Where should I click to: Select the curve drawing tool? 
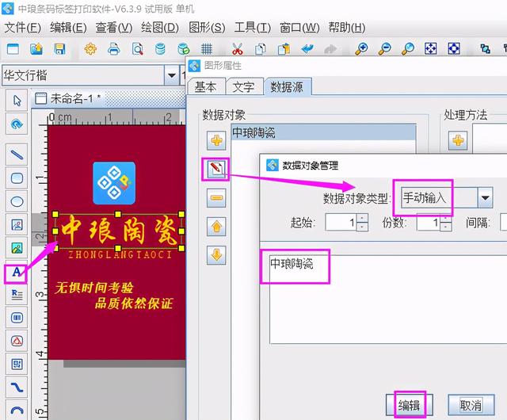[x=17, y=388]
